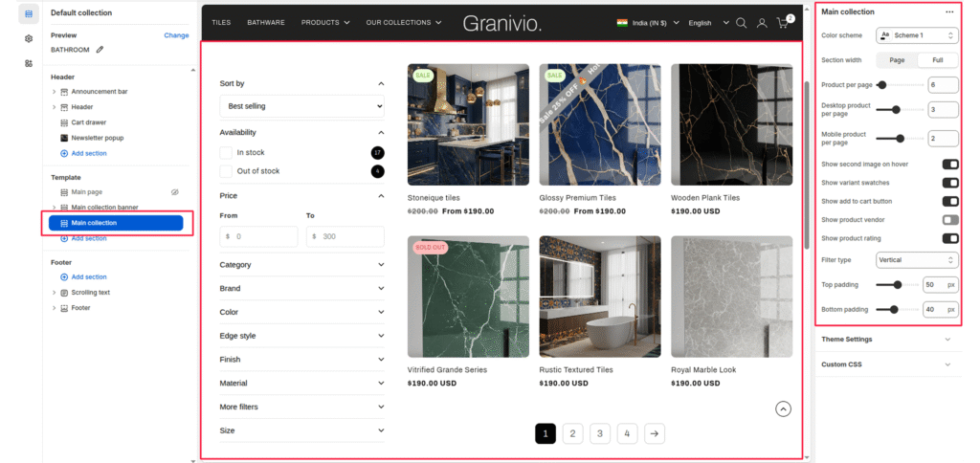980x463 pixels.
Task: Select the Full section width option
Action: point(938,60)
